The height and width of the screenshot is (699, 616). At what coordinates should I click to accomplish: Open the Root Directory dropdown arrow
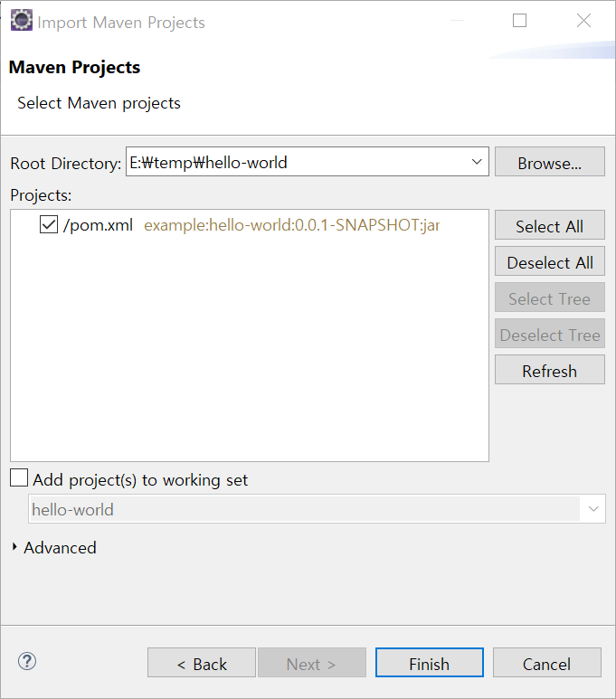coord(477,161)
